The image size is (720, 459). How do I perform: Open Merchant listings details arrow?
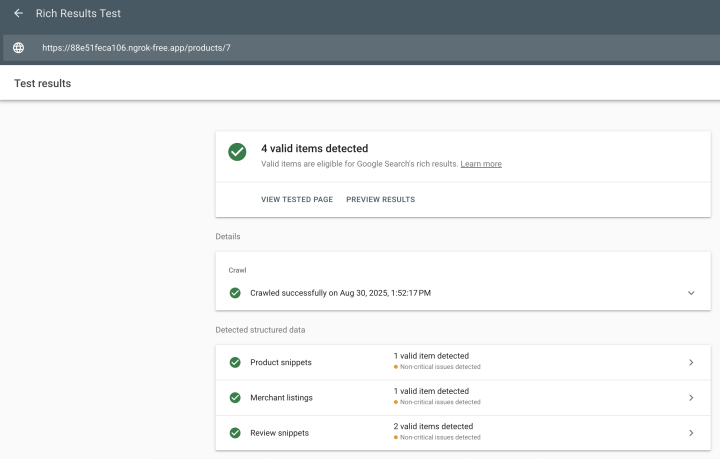(691, 397)
